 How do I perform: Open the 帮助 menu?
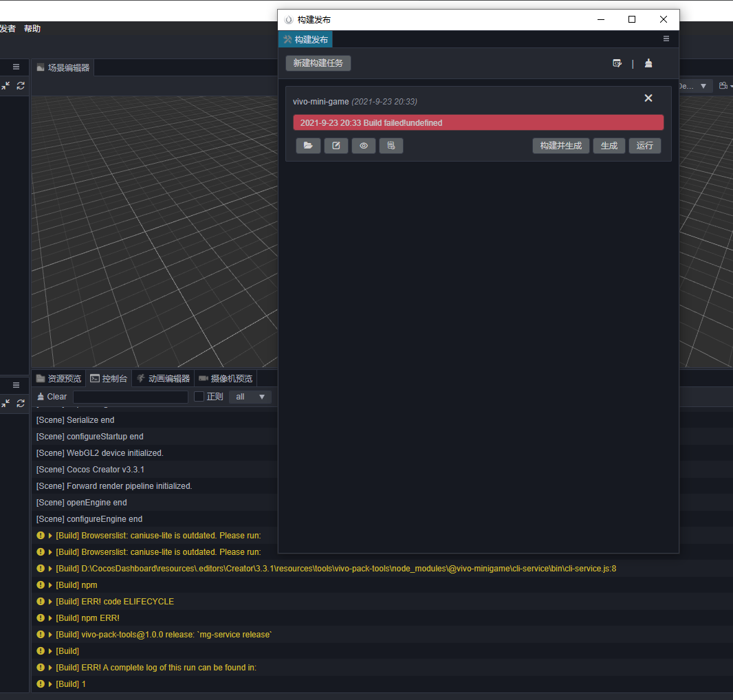point(32,28)
